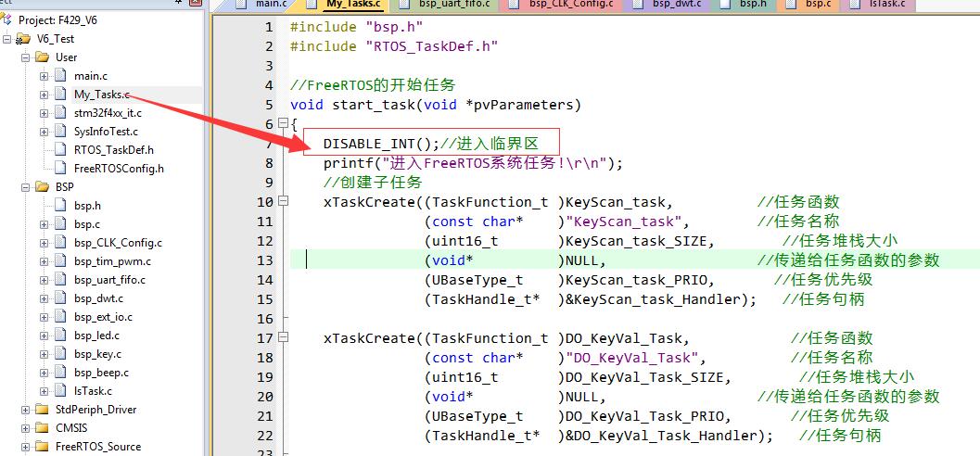Expand the main.c node in project tree

coord(44,76)
